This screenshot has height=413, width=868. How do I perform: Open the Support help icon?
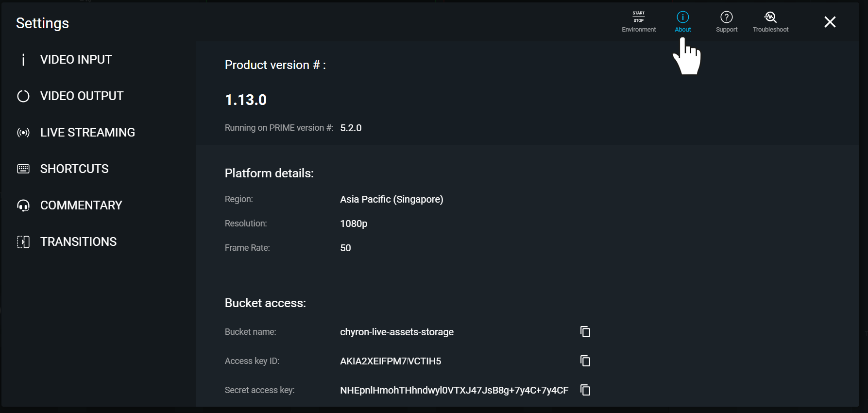click(726, 17)
